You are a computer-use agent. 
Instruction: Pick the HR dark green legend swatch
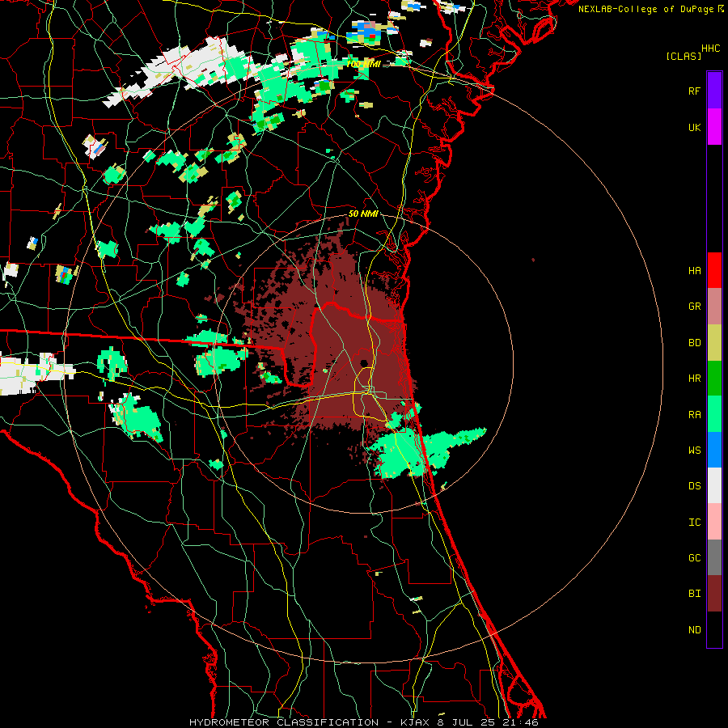[714, 378]
